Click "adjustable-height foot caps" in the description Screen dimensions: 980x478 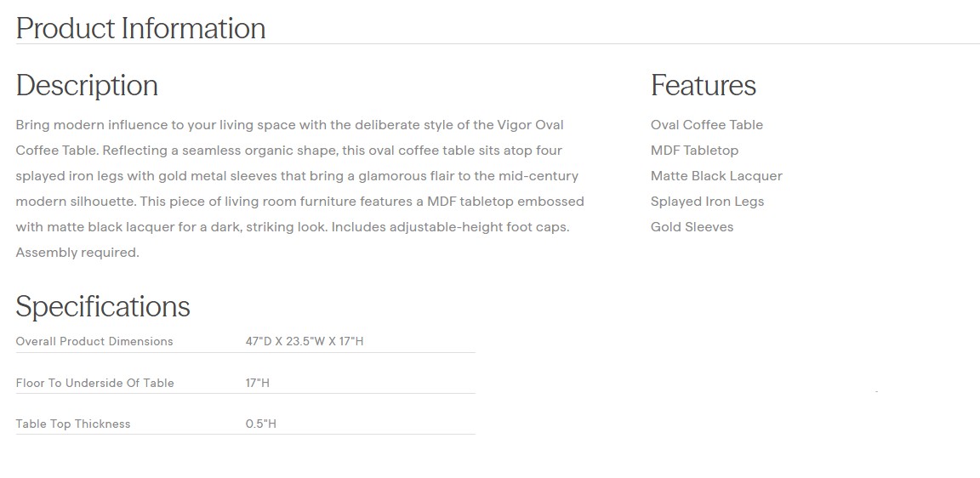click(x=482, y=227)
